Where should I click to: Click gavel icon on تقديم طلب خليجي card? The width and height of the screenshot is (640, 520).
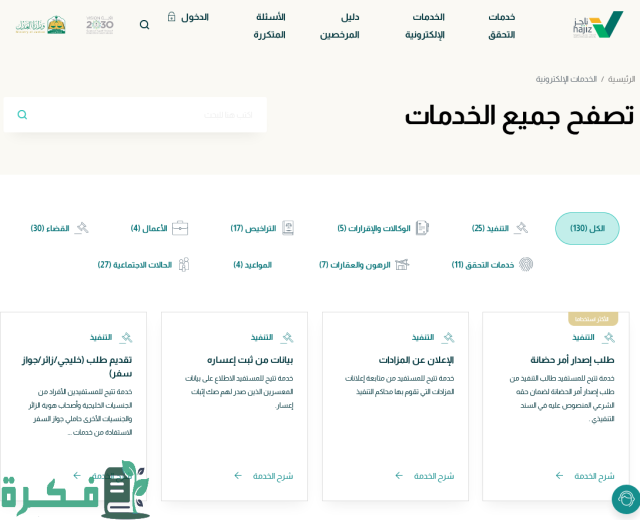coord(126,338)
